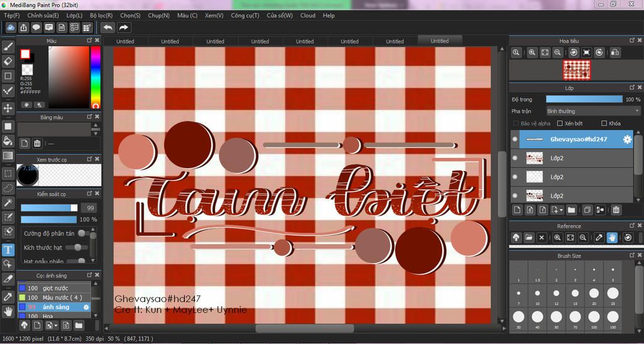Screen dimensions: 644x344
Task: Open the Pha trộn blend mode dropdown
Action: pos(593,111)
